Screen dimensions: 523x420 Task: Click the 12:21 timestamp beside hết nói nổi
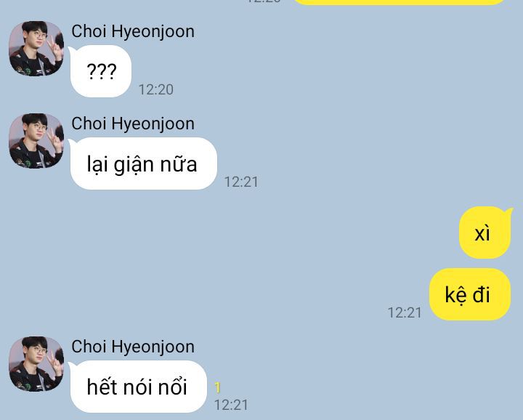[x=231, y=405]
